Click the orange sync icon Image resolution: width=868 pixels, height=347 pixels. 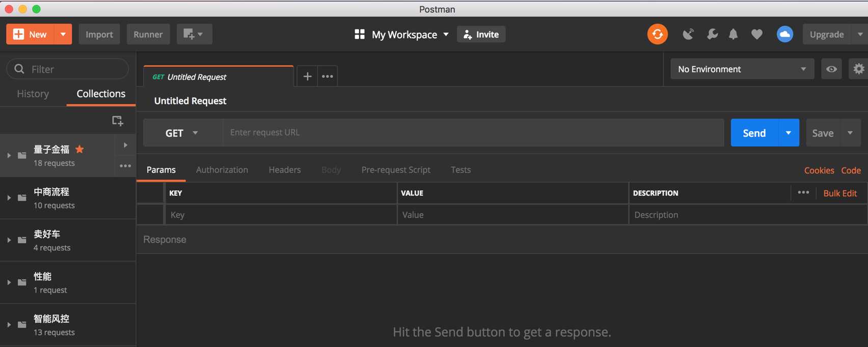click(x=658, y=34)
